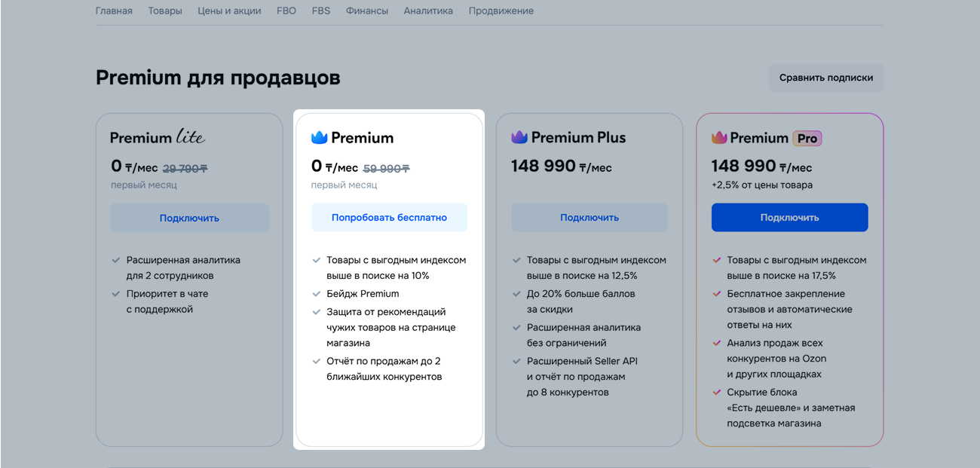Open the Аналитика menu section
Viewport: 980px width, 468px height.
pos(428,11)
